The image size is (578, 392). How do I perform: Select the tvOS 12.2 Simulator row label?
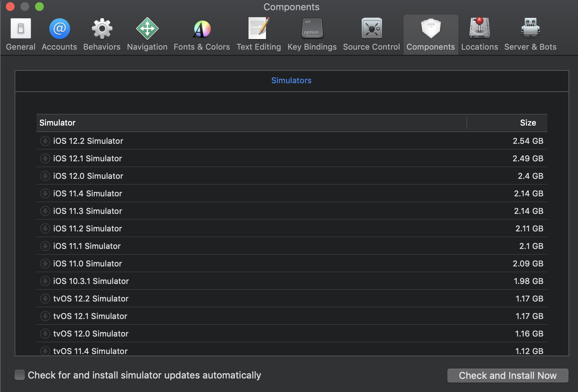click(91, 299)
